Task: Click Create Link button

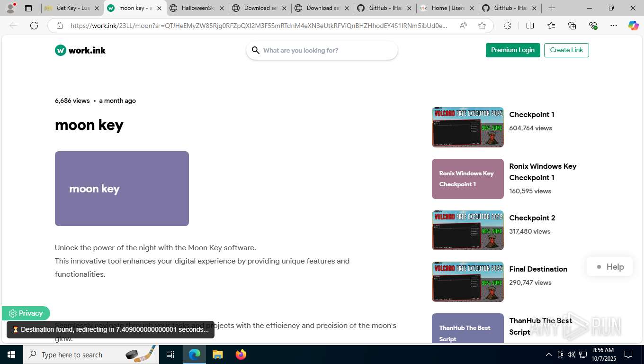Action: [566, 50]
